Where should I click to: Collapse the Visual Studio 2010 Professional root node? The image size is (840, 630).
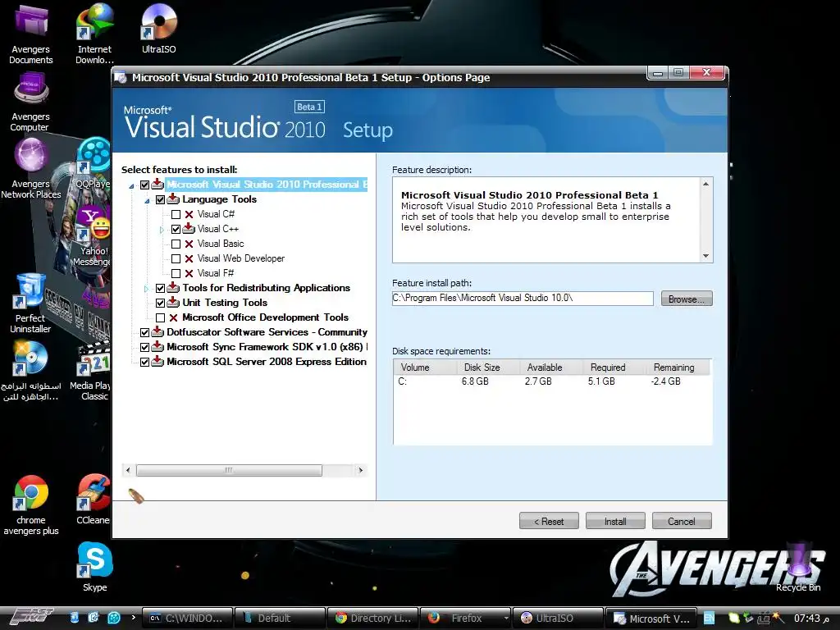point(132,186)
